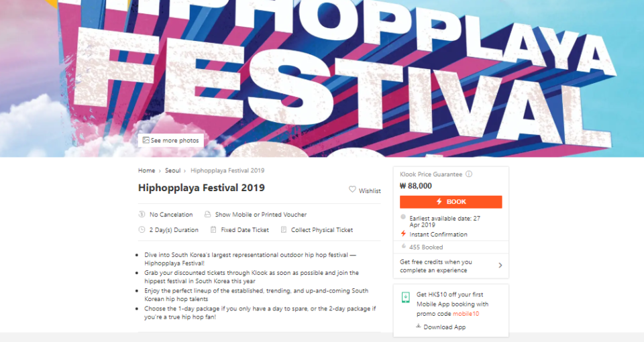Click the No Cancelation icon
This screenshot has height=342, width=644.
[142, 215]
